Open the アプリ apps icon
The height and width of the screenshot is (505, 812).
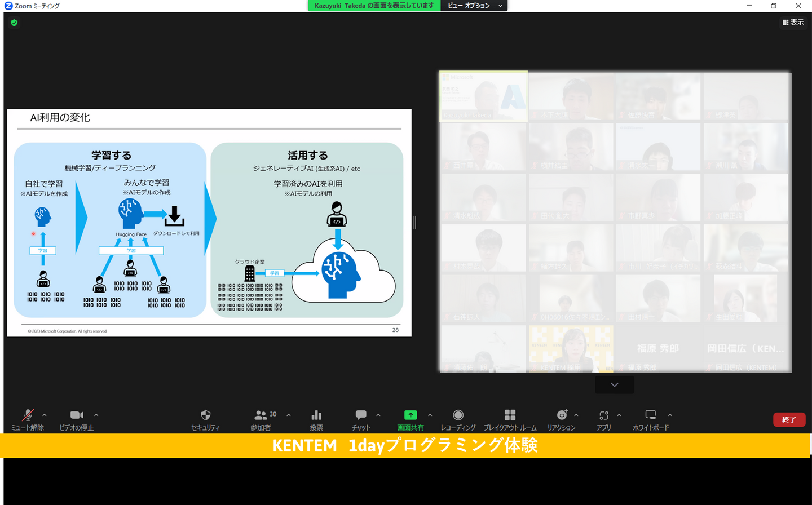click(x=604, y=415)
